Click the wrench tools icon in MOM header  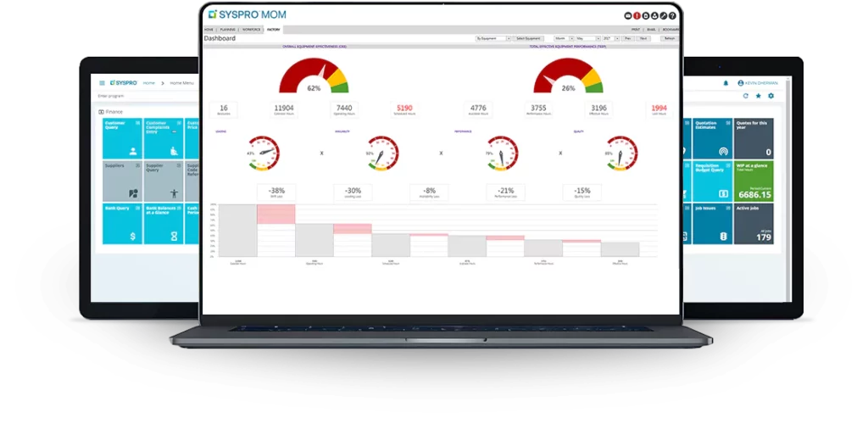[663, 16]
